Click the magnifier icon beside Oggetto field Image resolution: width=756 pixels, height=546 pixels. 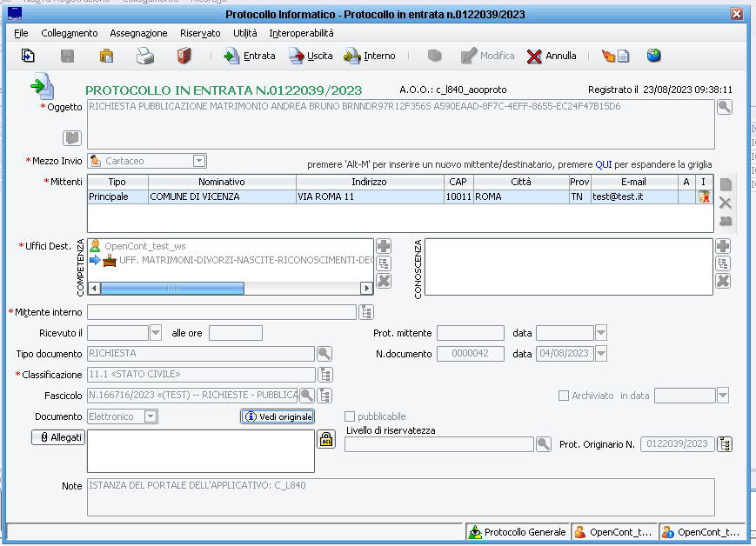(x=724, y=107)
